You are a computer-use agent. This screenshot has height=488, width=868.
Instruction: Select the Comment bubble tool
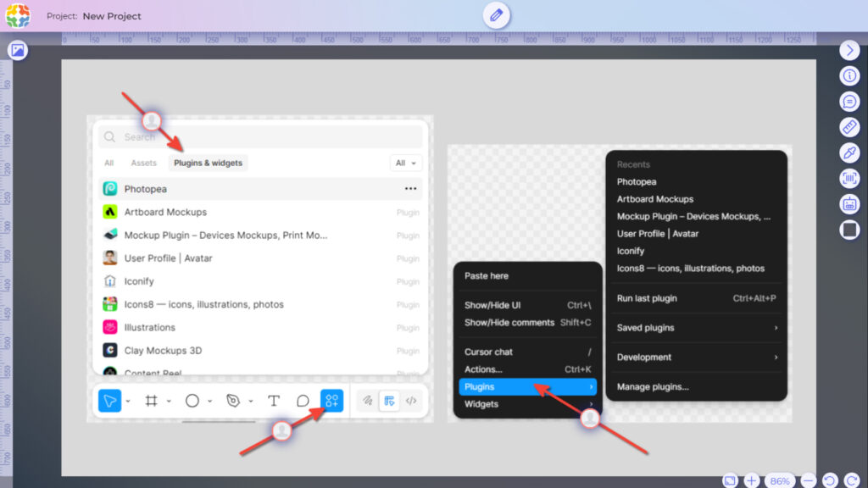[303, 401]
